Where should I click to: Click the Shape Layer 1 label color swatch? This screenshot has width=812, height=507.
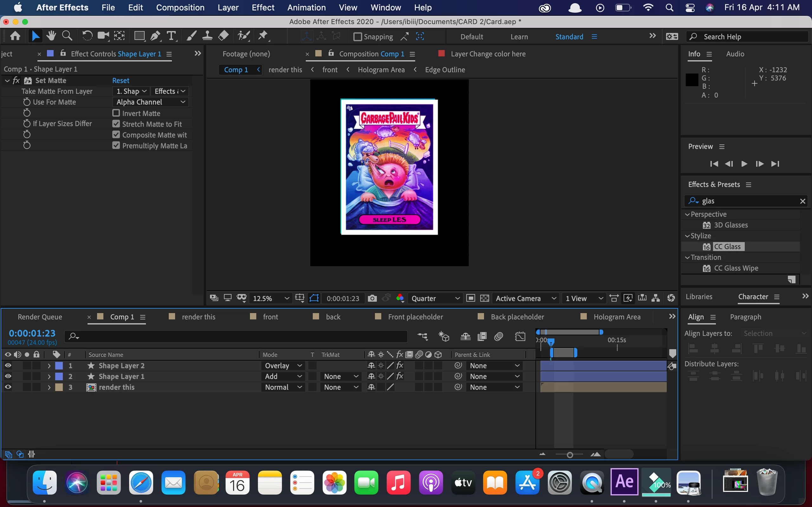coord(59,376)
